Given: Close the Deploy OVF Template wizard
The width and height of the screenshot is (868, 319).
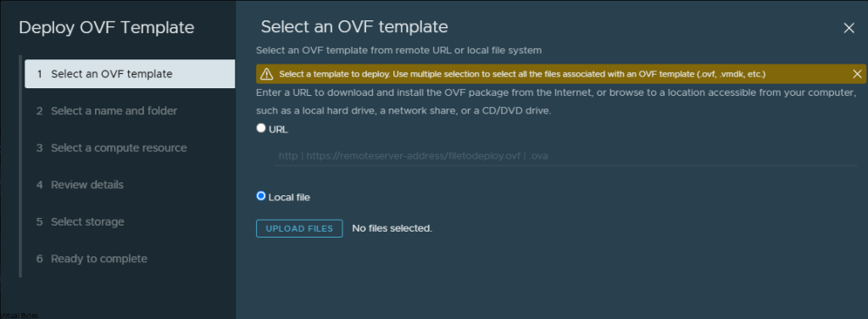Looking at the screenshot, I should [849, 28].
